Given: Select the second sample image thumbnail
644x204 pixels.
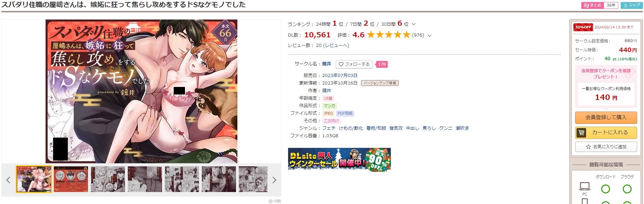Looking at the screenshot, I should [x=71, y=179].
